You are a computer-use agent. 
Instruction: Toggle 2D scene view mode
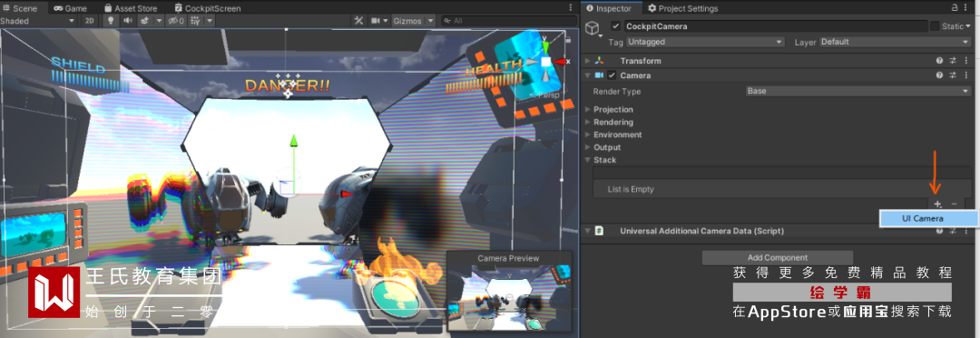[89, 21]
